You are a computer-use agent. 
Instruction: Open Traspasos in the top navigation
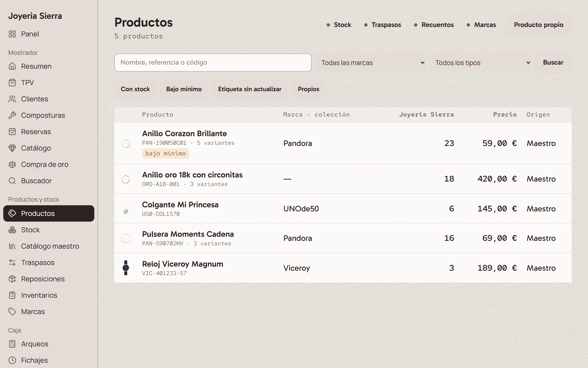(x=383, y=25)
